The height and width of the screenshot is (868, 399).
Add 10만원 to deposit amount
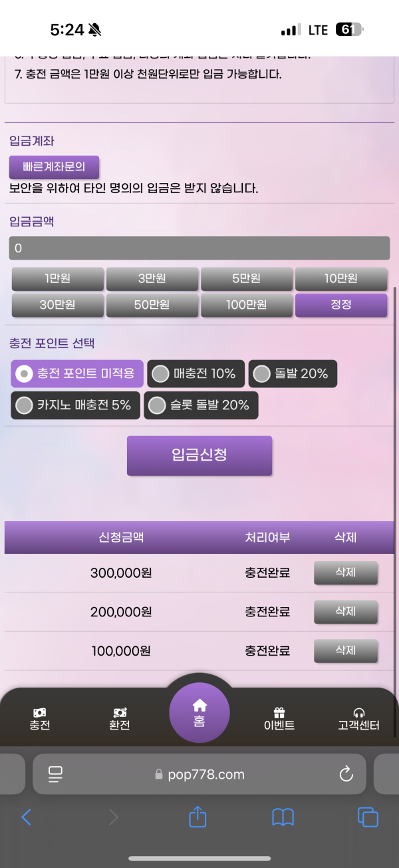click(x=340, y=279)
